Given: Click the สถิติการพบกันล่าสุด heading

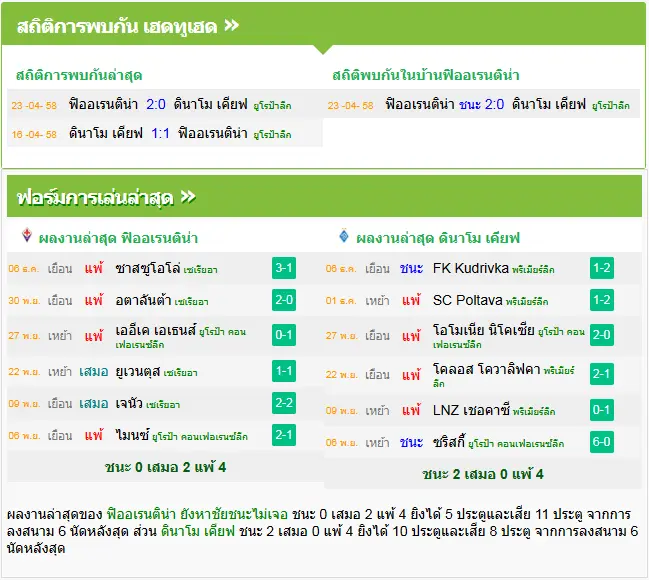Looking at the screenshot, I should click(79, 75).
